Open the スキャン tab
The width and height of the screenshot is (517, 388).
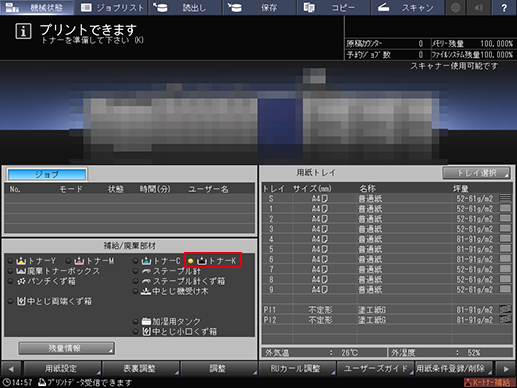pyautogui.click(x=408, y=8)
